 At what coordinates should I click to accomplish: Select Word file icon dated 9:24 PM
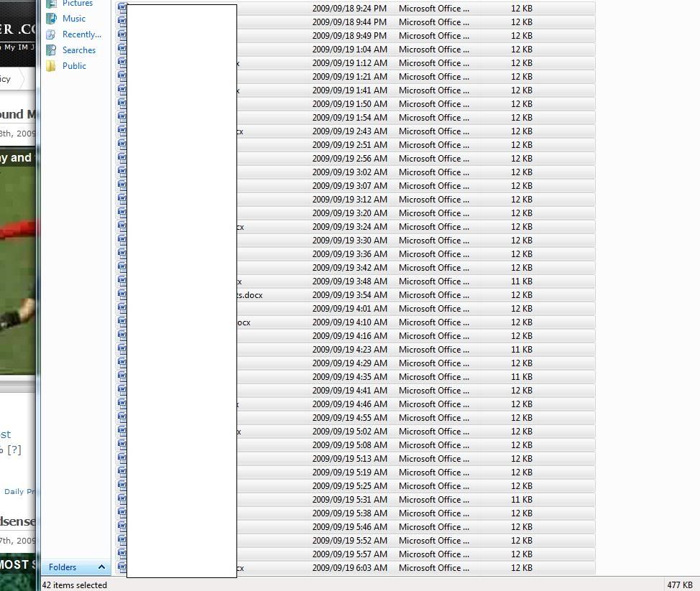click(121, 7)
